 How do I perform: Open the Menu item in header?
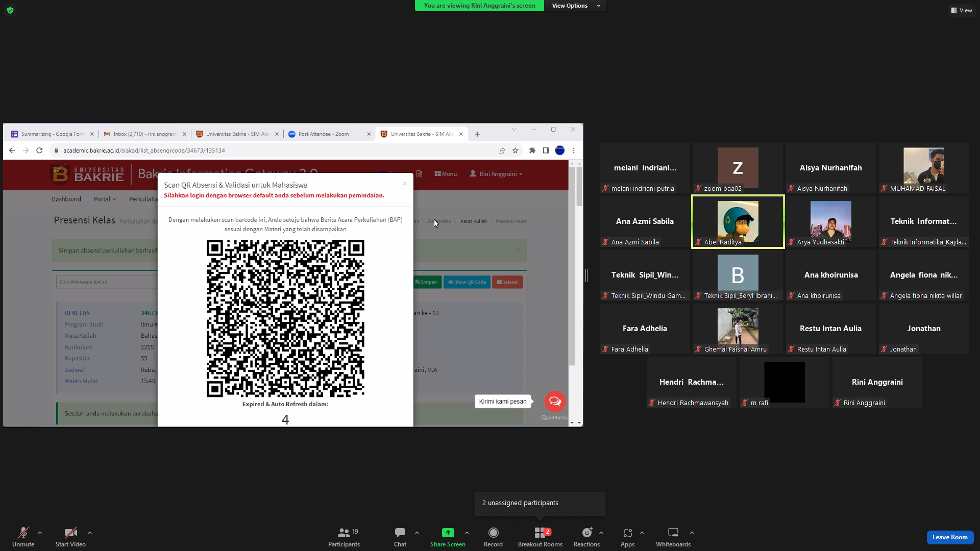446,174
